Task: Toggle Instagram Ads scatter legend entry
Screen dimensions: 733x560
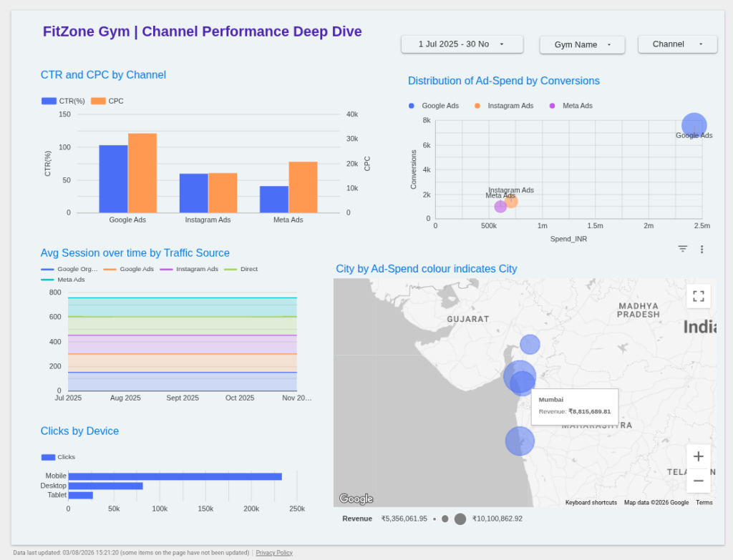Action: click(504, 106)
